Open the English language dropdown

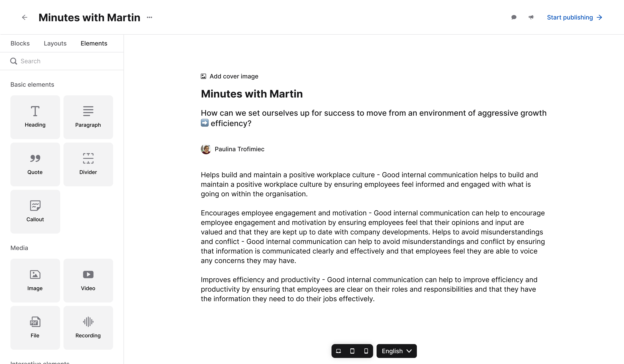[396, 351]
